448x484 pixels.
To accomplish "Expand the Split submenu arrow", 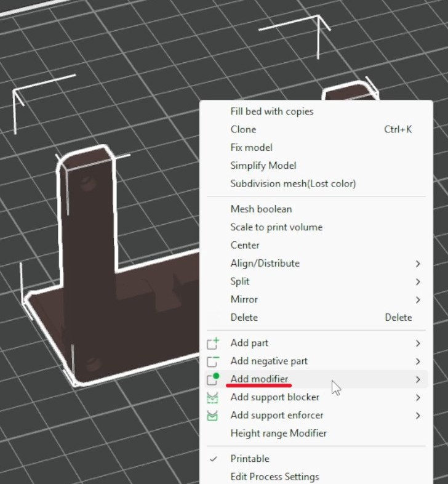I will tap(418, 281).
